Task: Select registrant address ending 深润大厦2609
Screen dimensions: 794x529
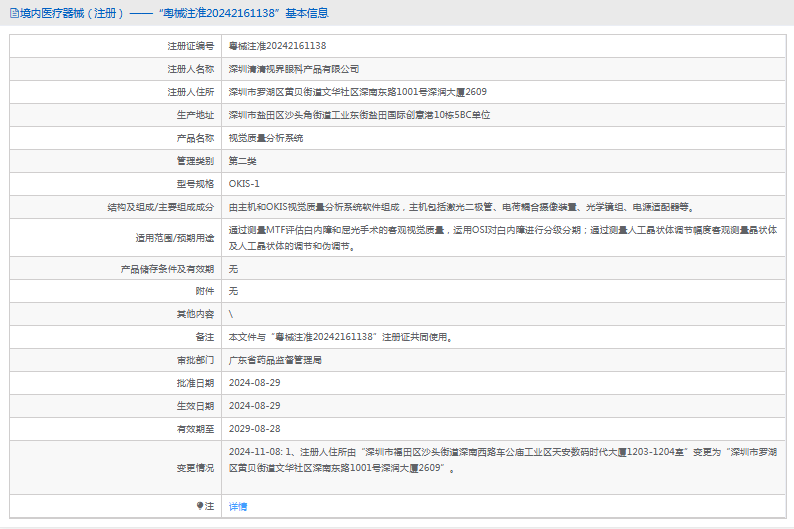Action: (x=358, y=92)
